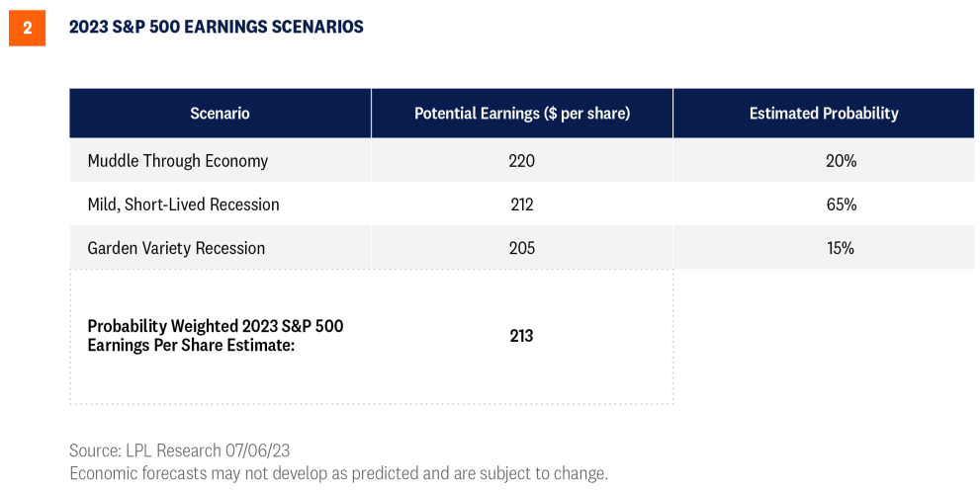Screen dimensions: 980x490
Task: Click the 15% probability cell
Action: click(841, 248)
